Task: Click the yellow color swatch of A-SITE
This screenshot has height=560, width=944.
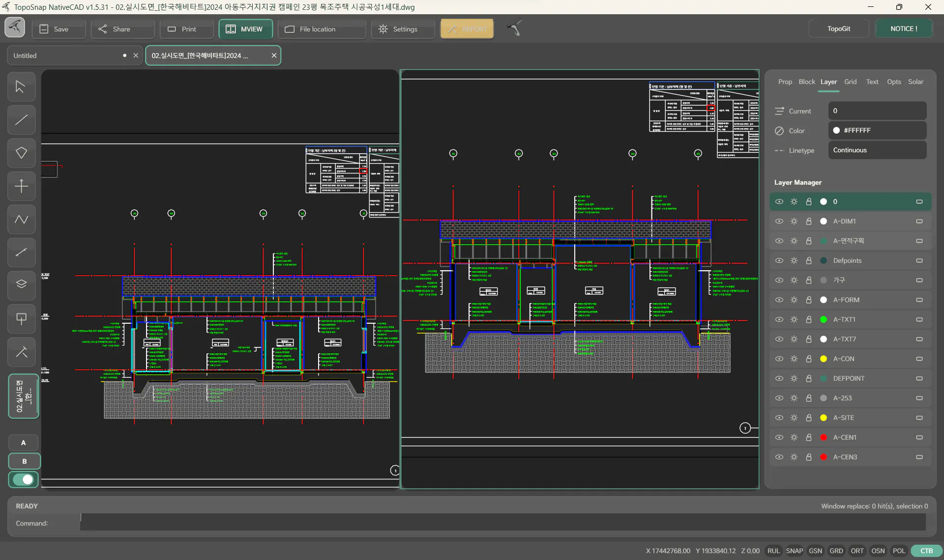Action: click(x=824, y=418)
